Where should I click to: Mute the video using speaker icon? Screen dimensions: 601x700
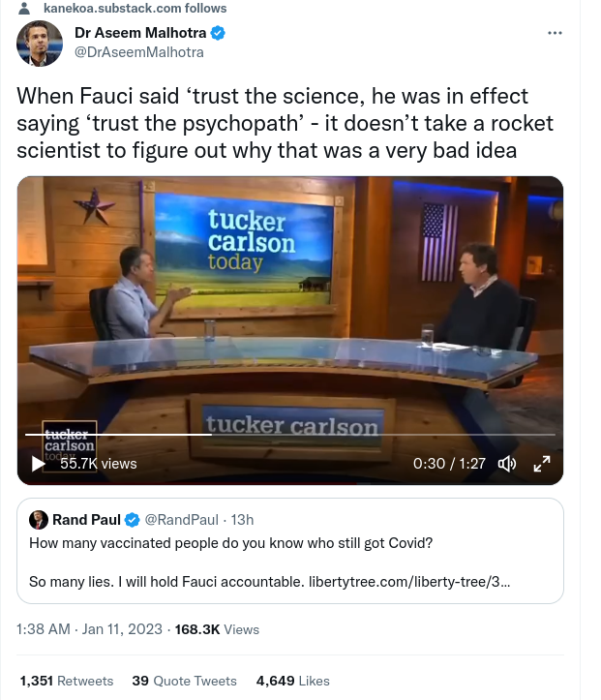[506, 464]
